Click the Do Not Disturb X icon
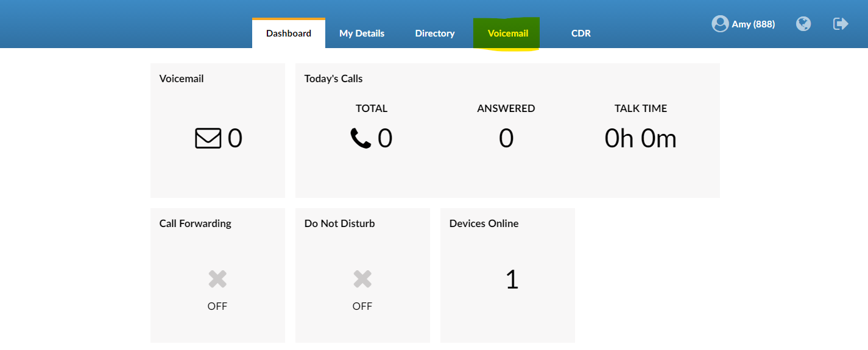Screen dimensions: 868x350 click(362, 279)
